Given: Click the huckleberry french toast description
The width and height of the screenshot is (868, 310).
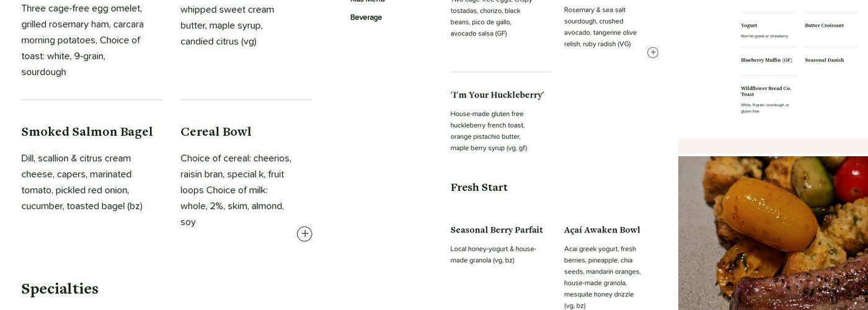Looking at the screenshot, I should pyautogui.click(x=489, y=131).
